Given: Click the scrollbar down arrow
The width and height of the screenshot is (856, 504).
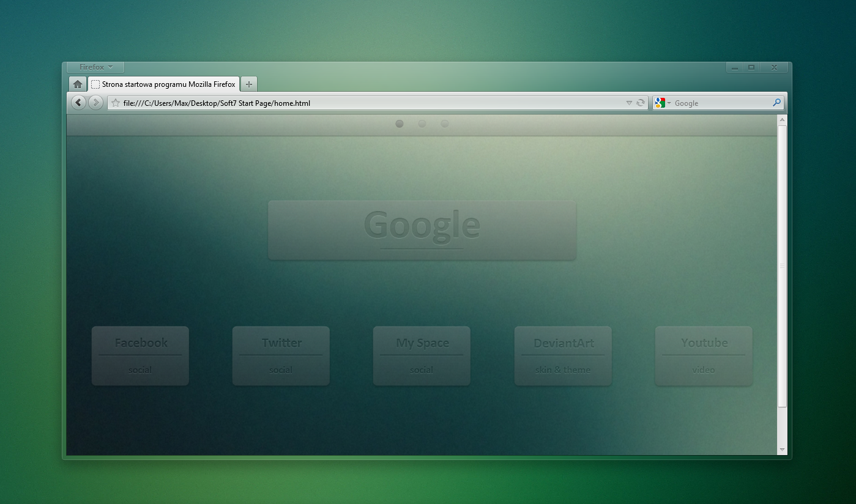Looking at the screenshot, I should 782,450.
